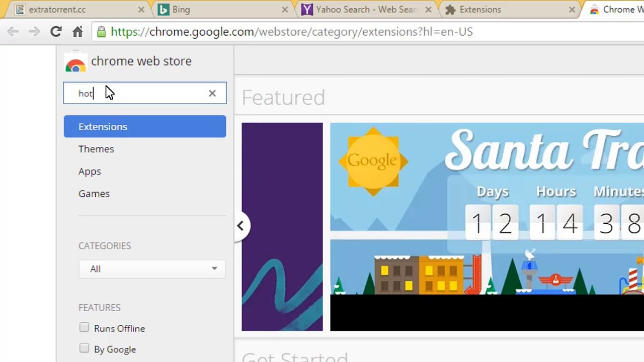Reload the current page

pyautogui.click(x=56, y=32)
